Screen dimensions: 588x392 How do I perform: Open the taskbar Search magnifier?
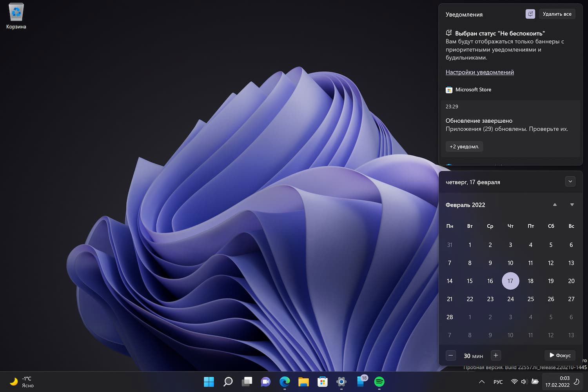(x=228, y=381)
